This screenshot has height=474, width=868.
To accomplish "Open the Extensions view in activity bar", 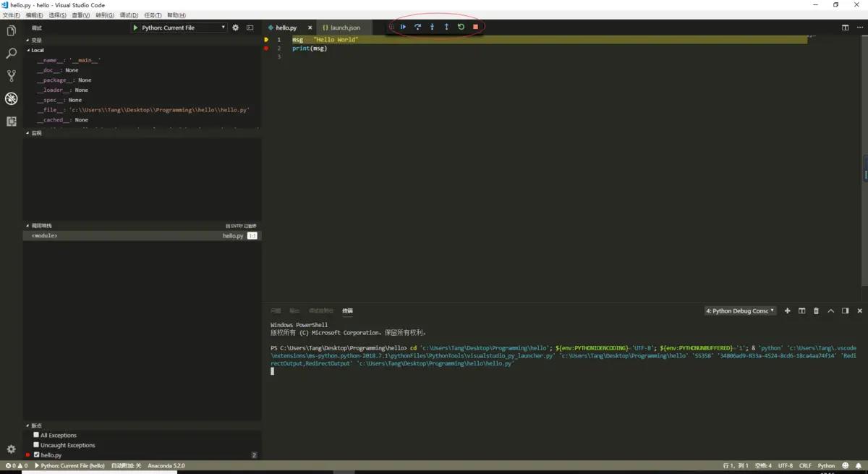I will pos(11,122).
